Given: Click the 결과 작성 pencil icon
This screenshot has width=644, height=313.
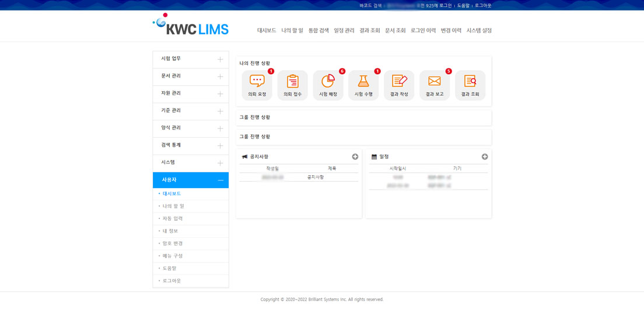Looking at the screenshot, I should pyautogui.click(x=399, y=82).
